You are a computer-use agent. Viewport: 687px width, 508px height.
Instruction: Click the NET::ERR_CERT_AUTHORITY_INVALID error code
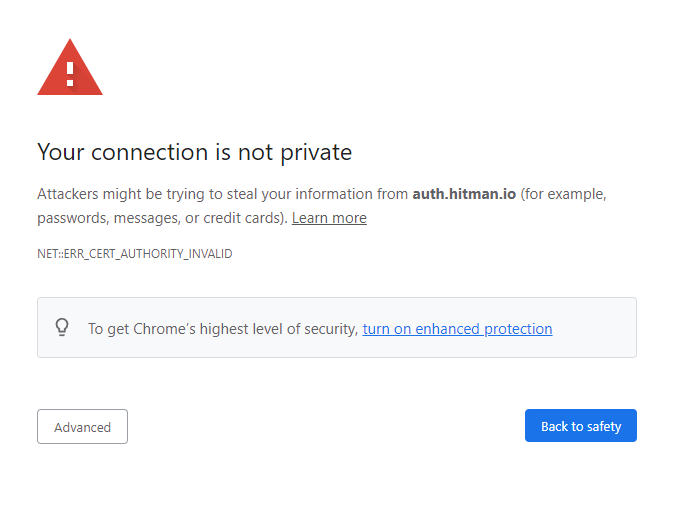135,254
